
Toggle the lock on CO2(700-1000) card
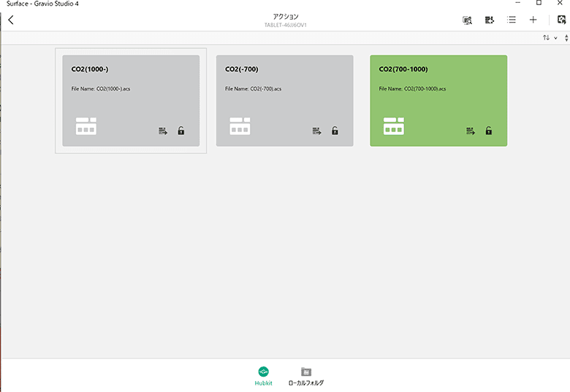(x=489, y=131)
